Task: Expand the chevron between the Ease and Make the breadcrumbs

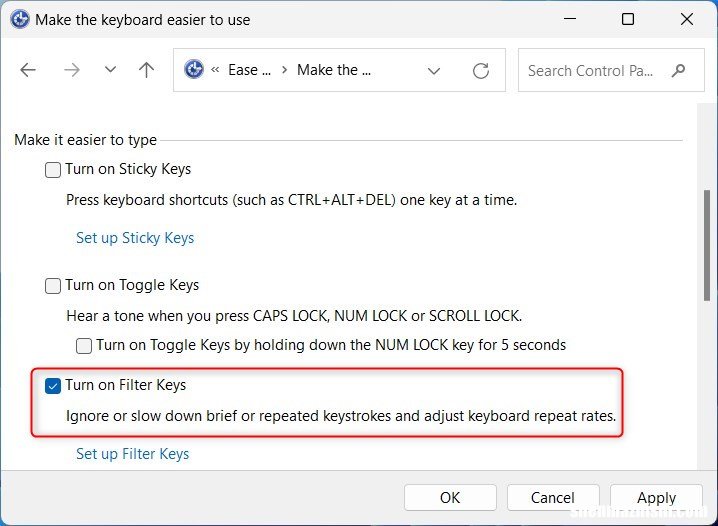Action: (x=284, y=70)
